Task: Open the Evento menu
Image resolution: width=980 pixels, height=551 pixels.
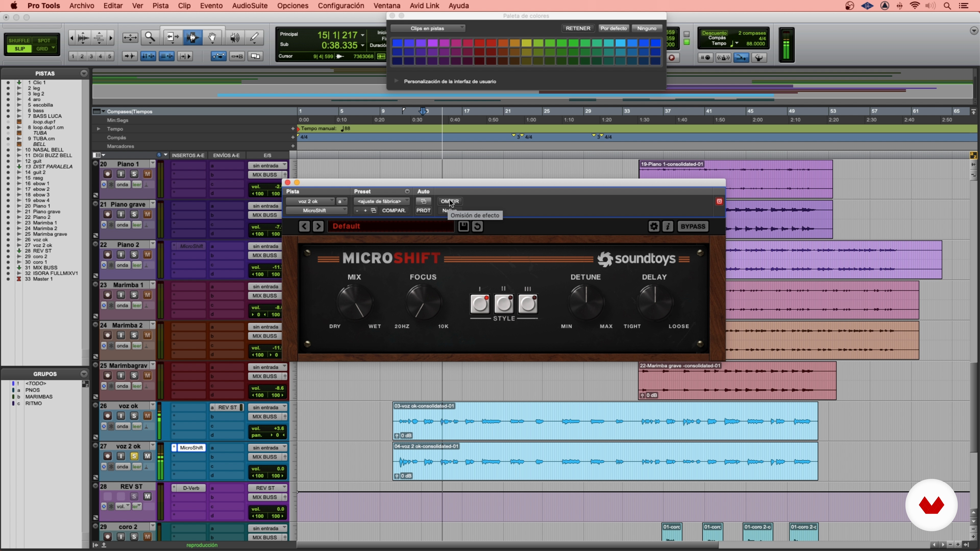Action: [x=211, y=6]
